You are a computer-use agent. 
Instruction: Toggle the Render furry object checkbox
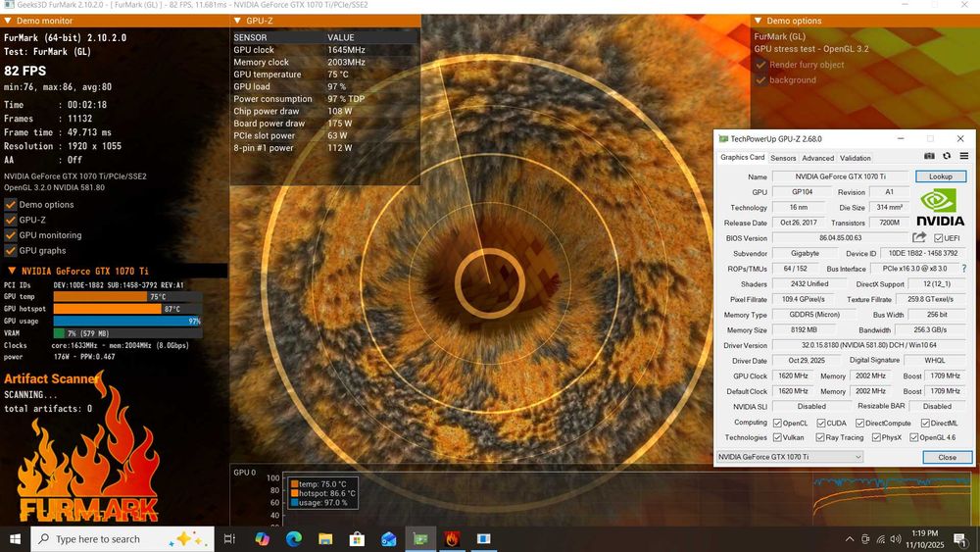pyautogui.click(x=760, y=65)
